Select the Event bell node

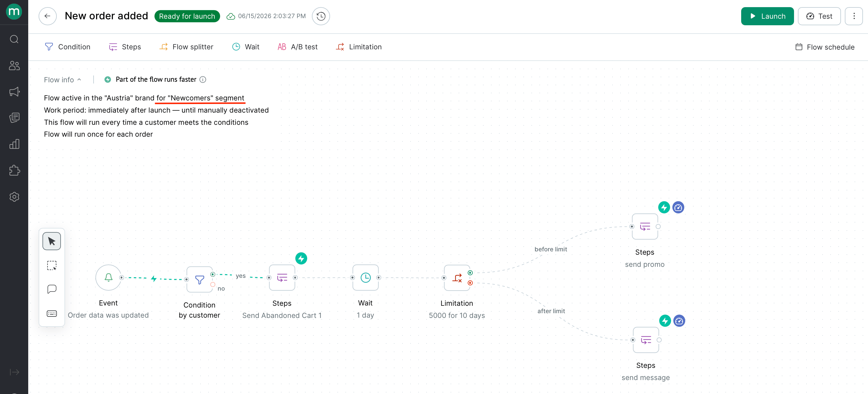(x=108, y=278)
